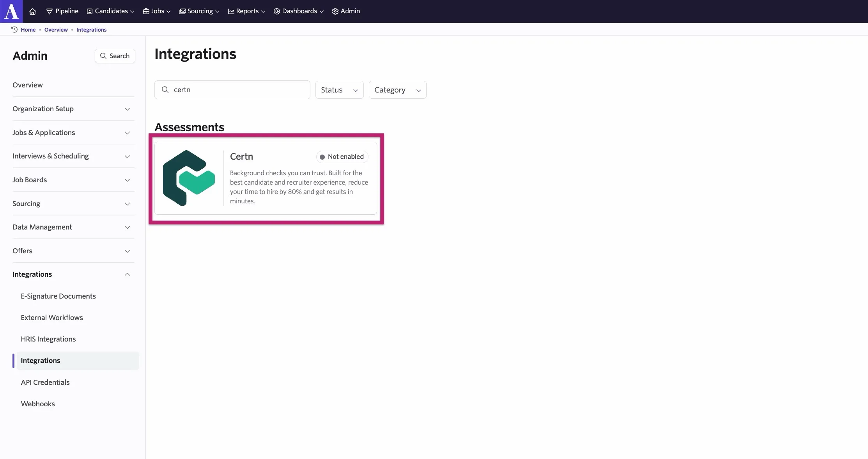This screenshot has height=459, width=868.
Task: Click the Integrations breadcrumb link
Action: point(91,30)
